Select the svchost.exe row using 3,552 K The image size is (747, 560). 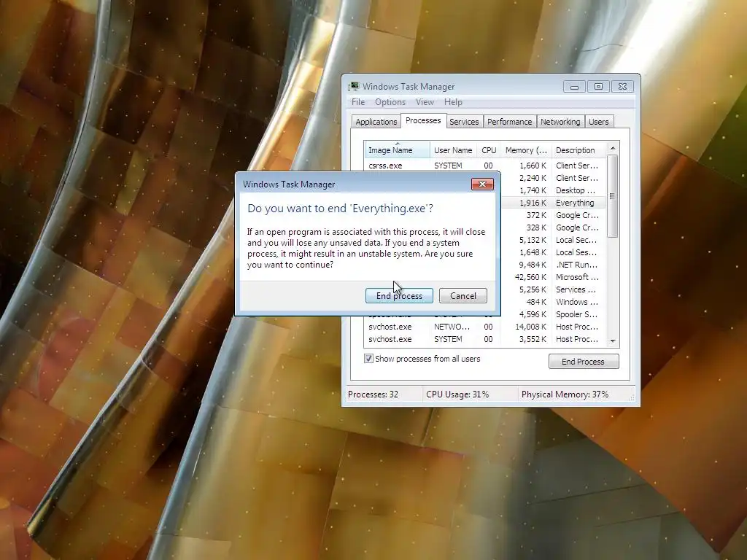coord(485,339)
